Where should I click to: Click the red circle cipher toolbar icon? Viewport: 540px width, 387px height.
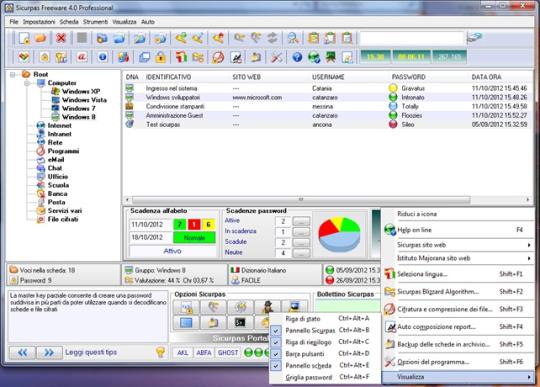(218, 57)
